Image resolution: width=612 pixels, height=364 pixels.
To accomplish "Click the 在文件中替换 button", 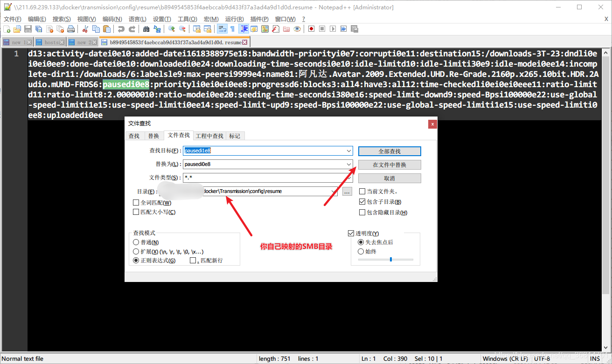I will tap(389, 165).
